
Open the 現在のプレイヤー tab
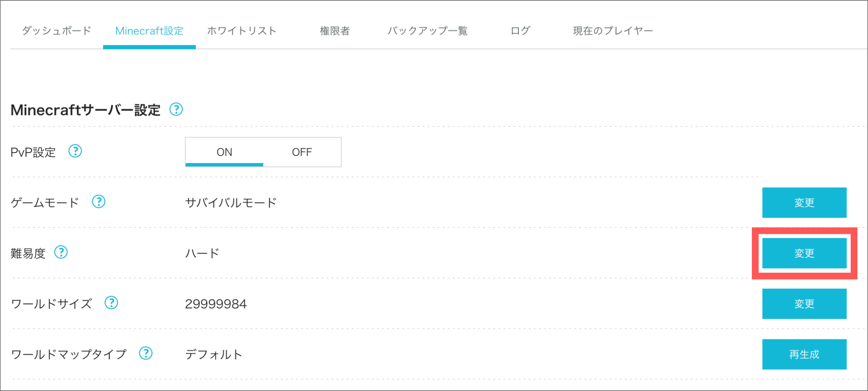pyautogui.click(x=613, y=31)
